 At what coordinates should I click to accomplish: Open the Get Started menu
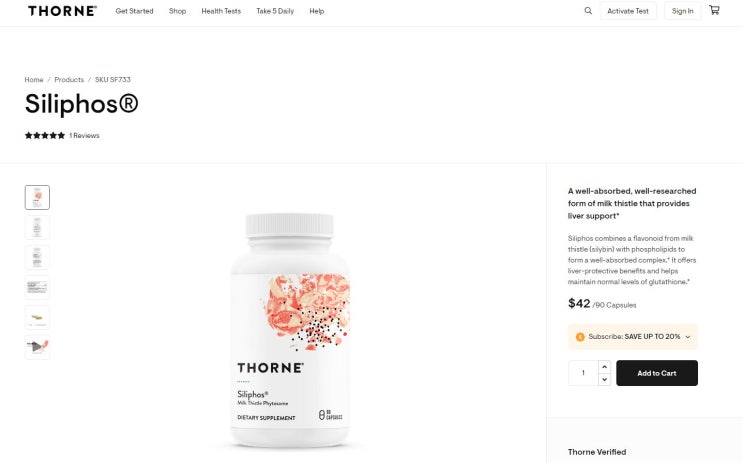(135, 11)
